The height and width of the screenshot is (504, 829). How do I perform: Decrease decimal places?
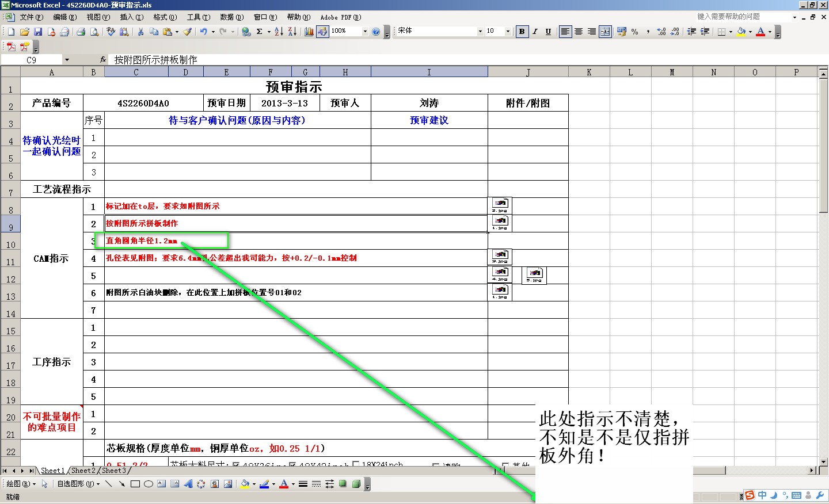[675, 32]
